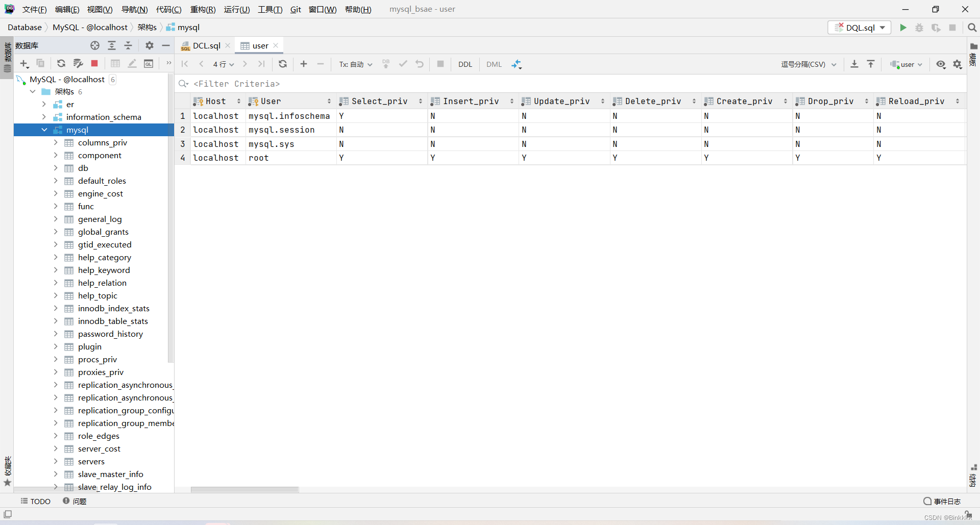The height and width of the screenshot is (525, 980).
Task: Open data grid settings gear icon
Action: pyautogui.click(x=958, y=64)
